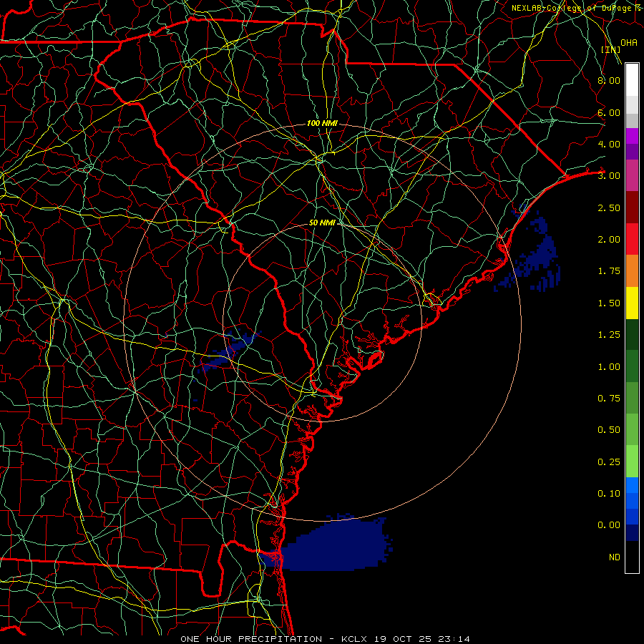The width and height of the screenshot is (644, 644).
Task: Click the "1.25" scale label
Action: pos(609,335)
